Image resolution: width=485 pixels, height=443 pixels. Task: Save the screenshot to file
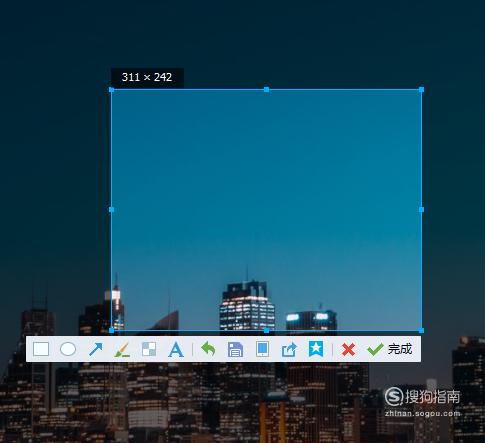pos(235,350)
